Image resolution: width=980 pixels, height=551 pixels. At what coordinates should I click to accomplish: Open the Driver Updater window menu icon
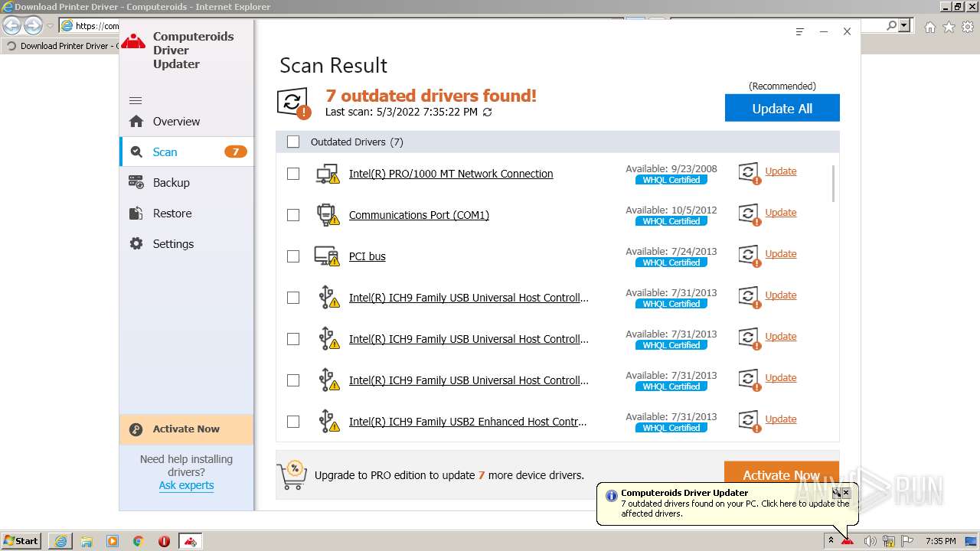[800, 31]
